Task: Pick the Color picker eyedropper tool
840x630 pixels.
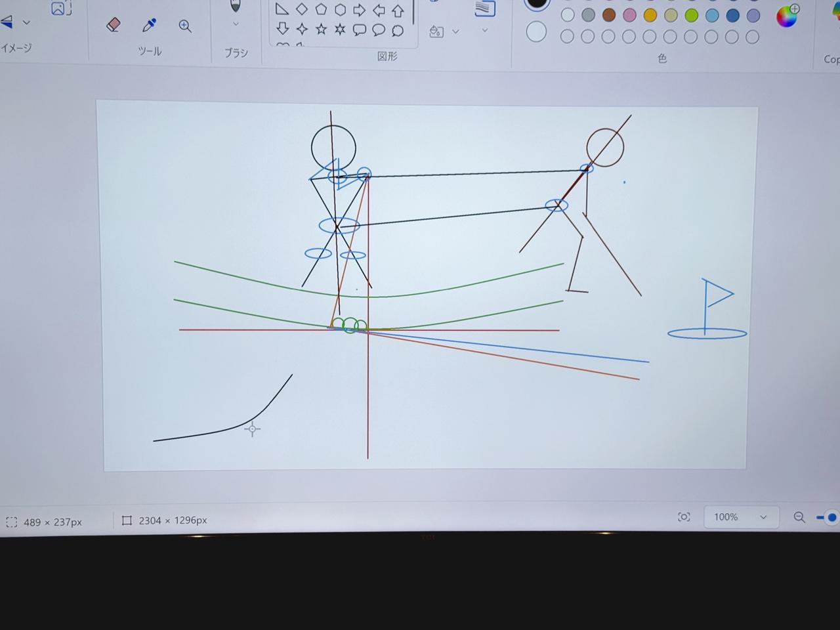Action: [x=149, y=26]
